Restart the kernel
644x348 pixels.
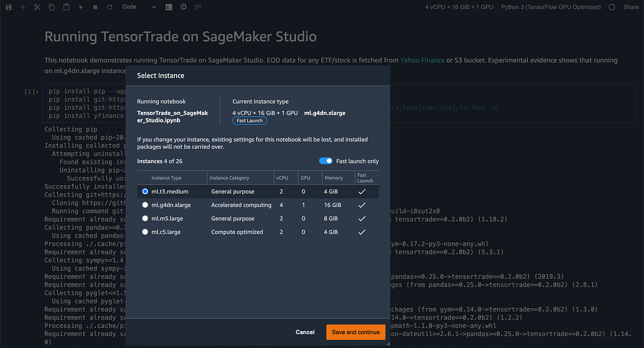coord(111,7)
